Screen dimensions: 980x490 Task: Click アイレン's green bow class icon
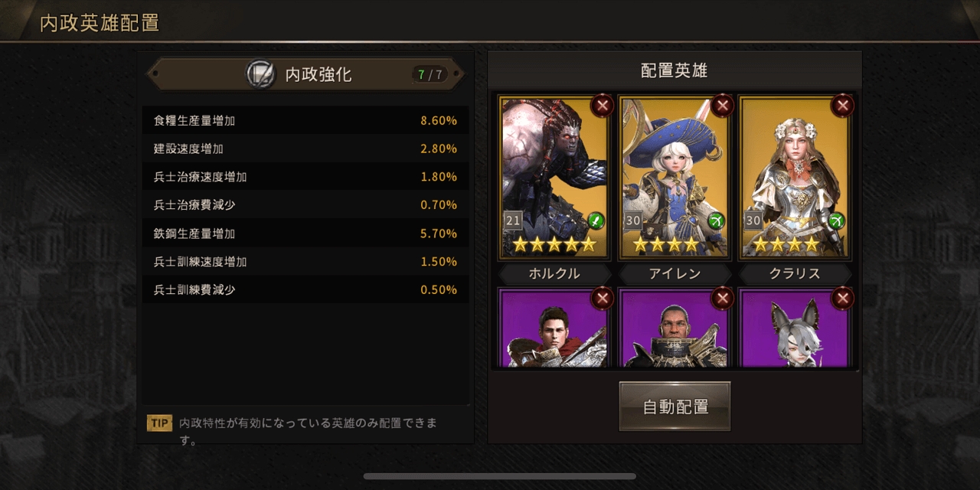(717, 220)
